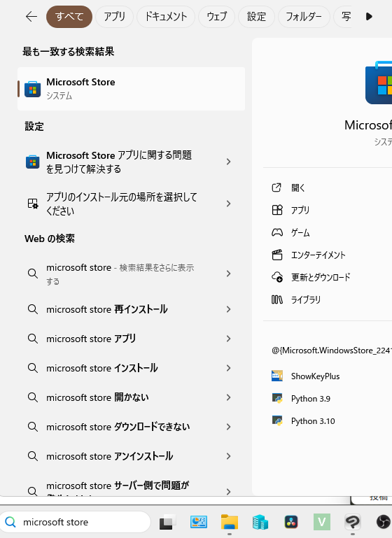
Task: Click the ShowKeyPlus app icon
Action: (x=277, y=376)
